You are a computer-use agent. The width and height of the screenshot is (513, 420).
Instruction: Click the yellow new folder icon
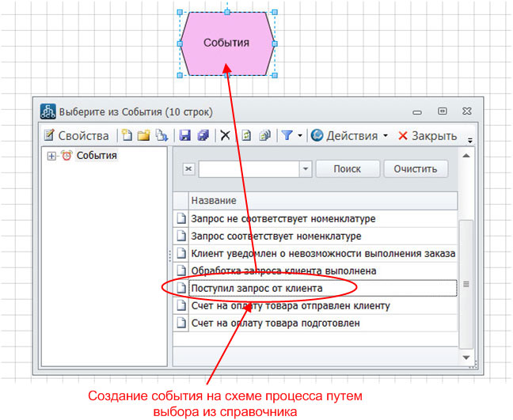click(x=143, y=135)
